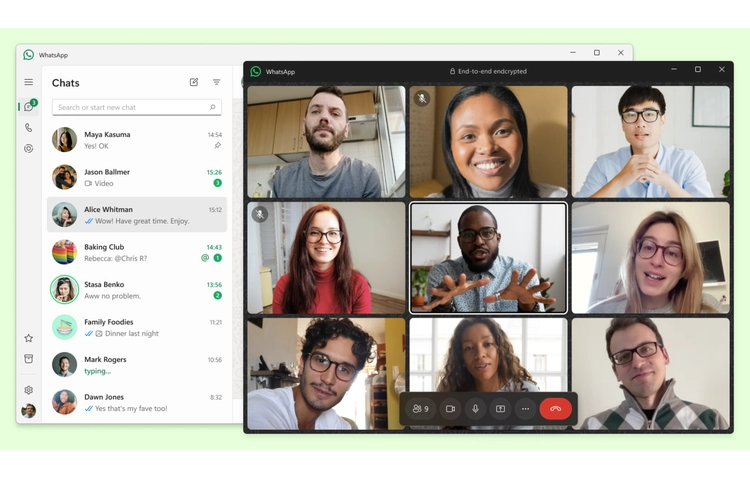This screenshot has height=500, width=750.
Task: Open Mark Rogers chat
Action: click(137, 365)
